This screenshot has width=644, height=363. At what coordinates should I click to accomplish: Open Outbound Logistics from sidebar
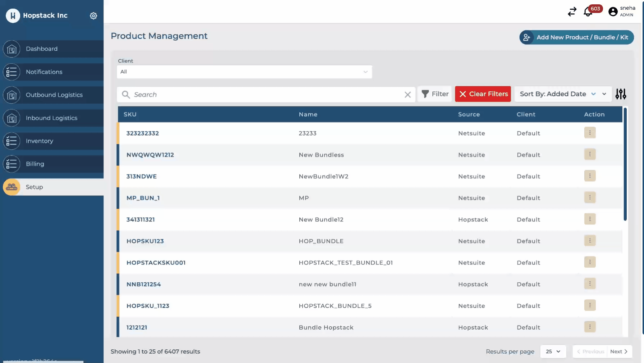point(54,95)
